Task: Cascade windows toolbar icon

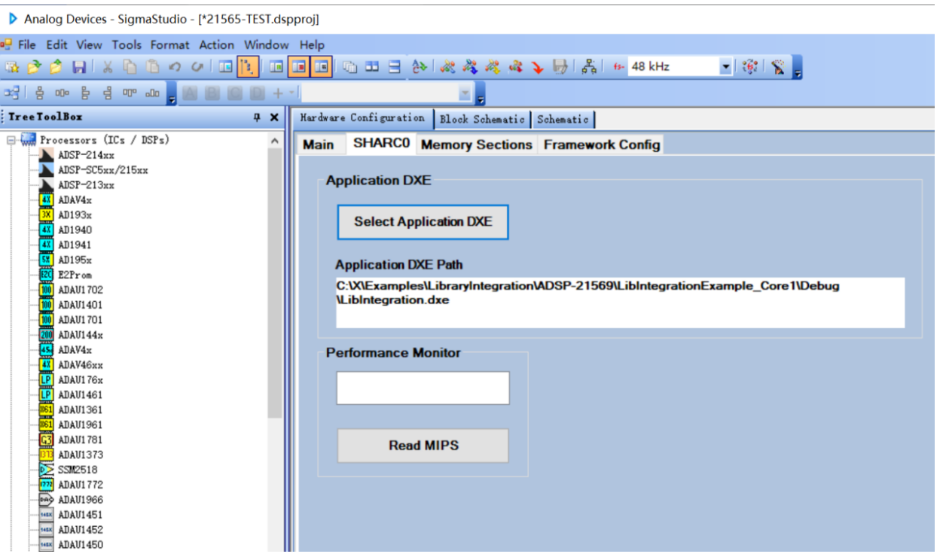Action: pyautogui.click(x=350, y=67)
